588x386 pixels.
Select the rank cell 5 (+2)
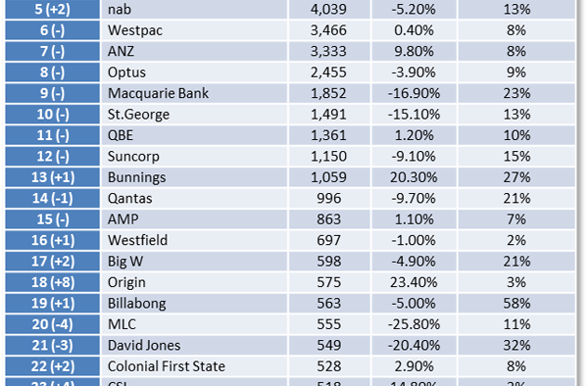pyautogui.click(x=53, y=9)
